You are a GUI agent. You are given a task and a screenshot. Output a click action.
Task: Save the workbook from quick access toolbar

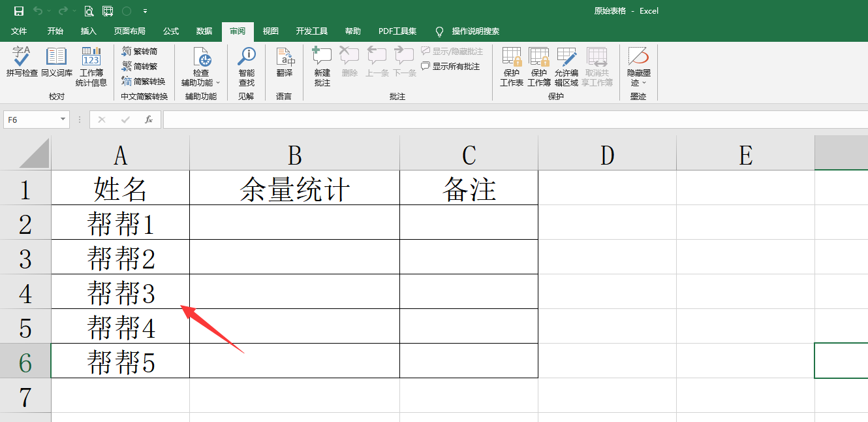coord(19,11)
